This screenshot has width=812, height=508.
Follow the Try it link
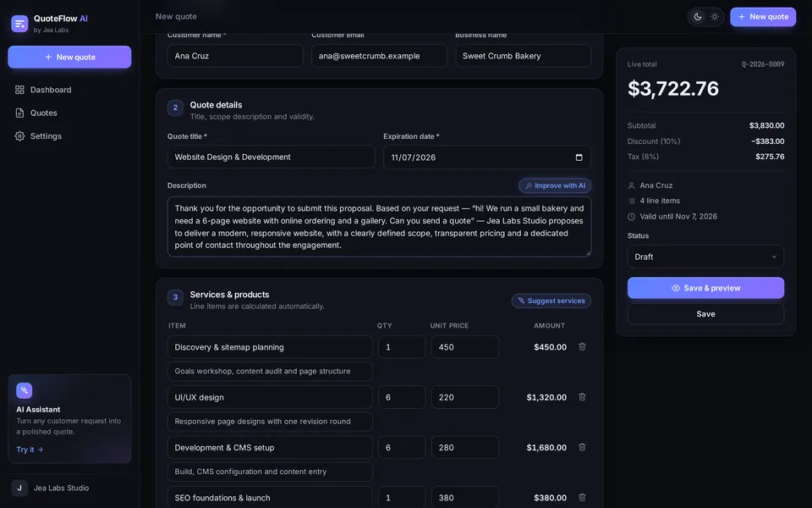(30, 450)
